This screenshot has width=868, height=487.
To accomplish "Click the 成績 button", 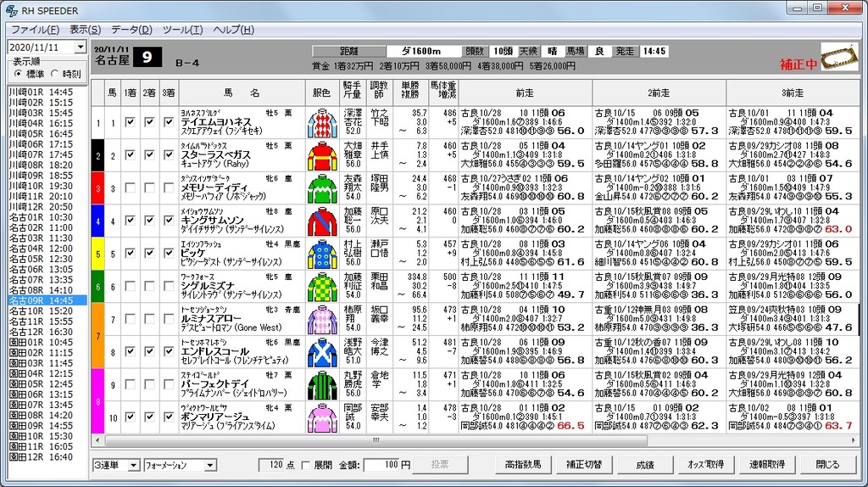I will [x=645, y=465].
